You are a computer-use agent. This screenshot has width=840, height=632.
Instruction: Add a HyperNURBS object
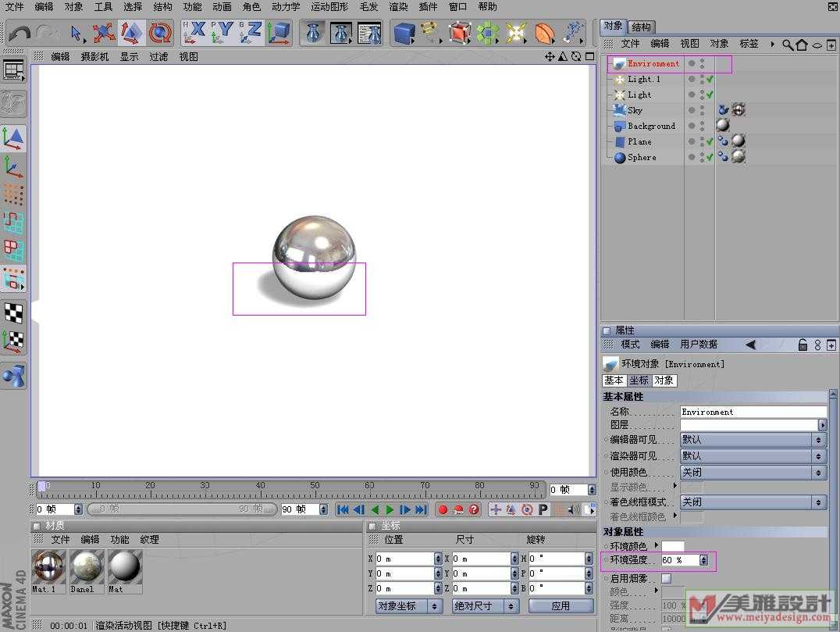(x=460, y=33)
